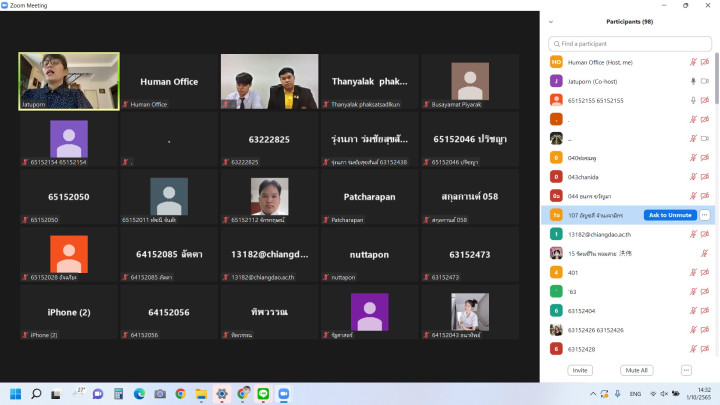Open More options for participant 107
Screen dimensions: 720x405
click(x=704, y=215)
